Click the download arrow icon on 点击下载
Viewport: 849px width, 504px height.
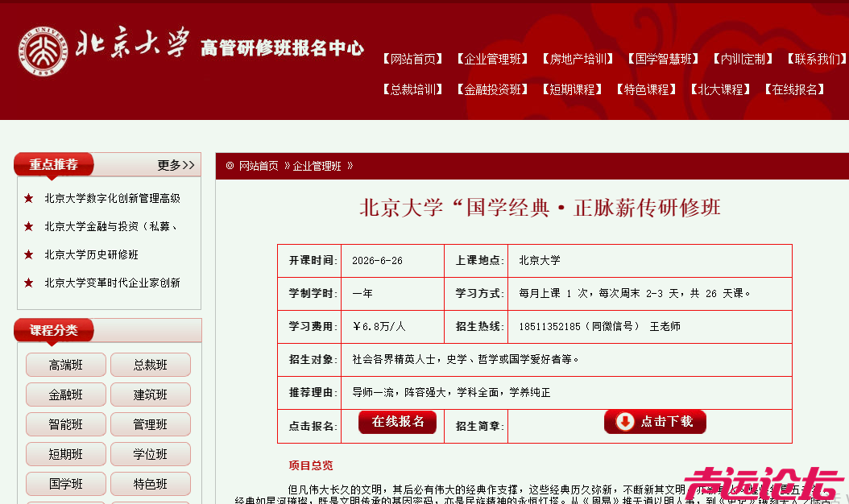624,422
